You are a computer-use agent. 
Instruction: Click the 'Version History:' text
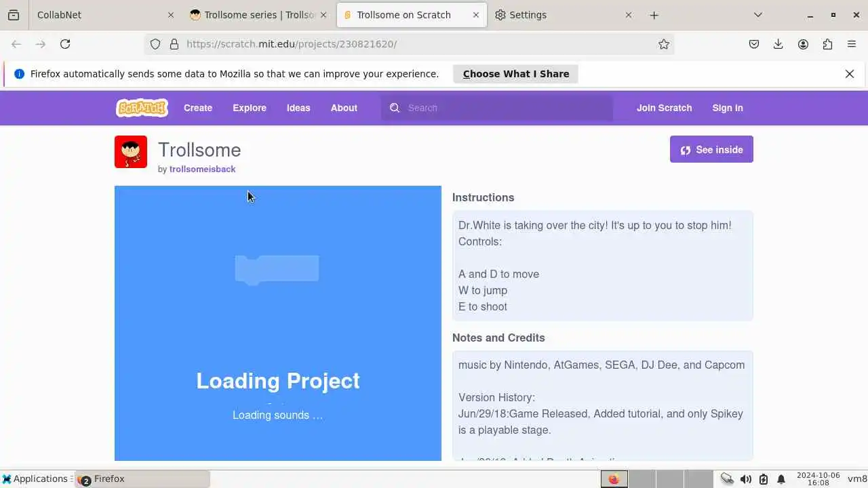(497, 397)
